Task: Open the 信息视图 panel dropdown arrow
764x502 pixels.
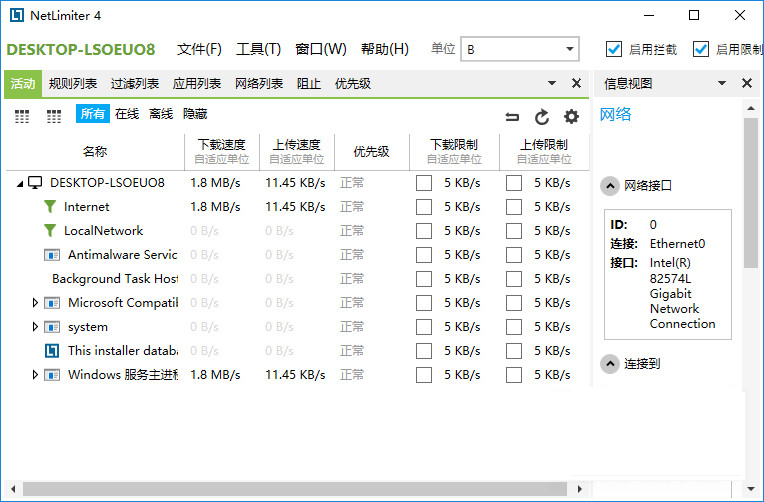Action: pyautogui.click(x=722, y=83)
